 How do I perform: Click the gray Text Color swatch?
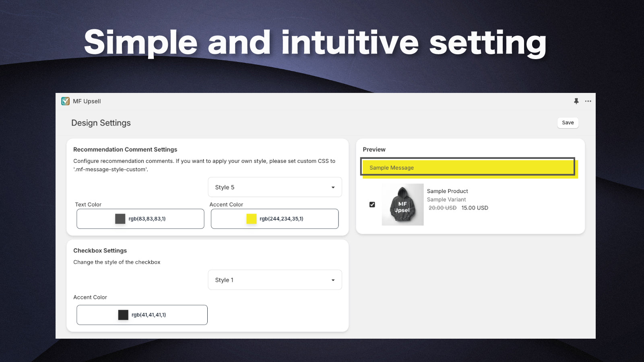[120, 219]
